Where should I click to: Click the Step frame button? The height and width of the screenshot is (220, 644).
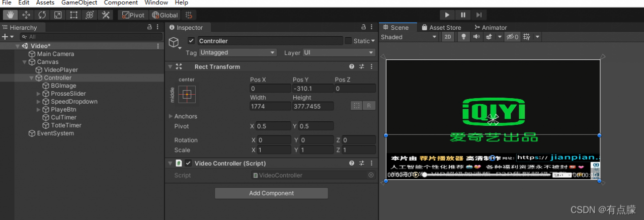(479, 15)
